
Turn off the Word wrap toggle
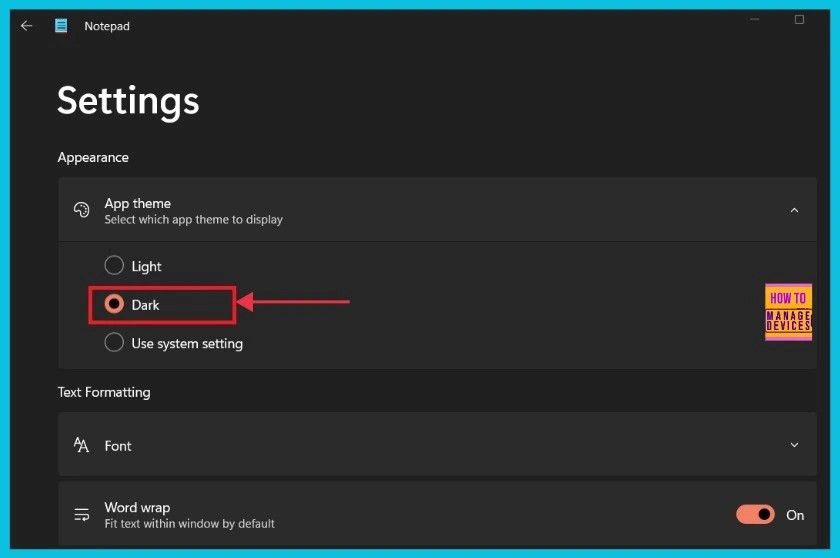[x=755, y=515]
